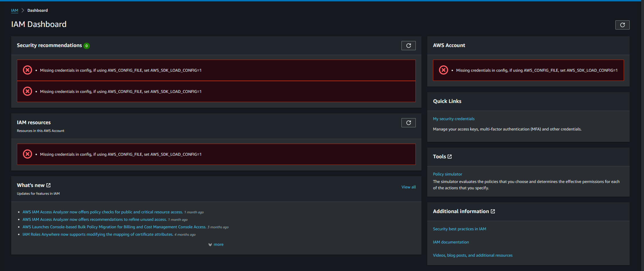Select the AWS Account panel heading
Viewport: 644px width, 271px height.
[x=449, y=45]
